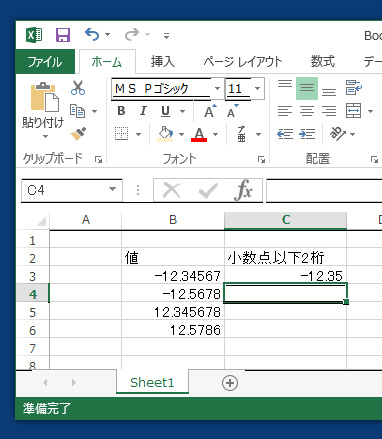Apply cell borders icon
Screen dimensions: 382x439
[x=121, y=134]
